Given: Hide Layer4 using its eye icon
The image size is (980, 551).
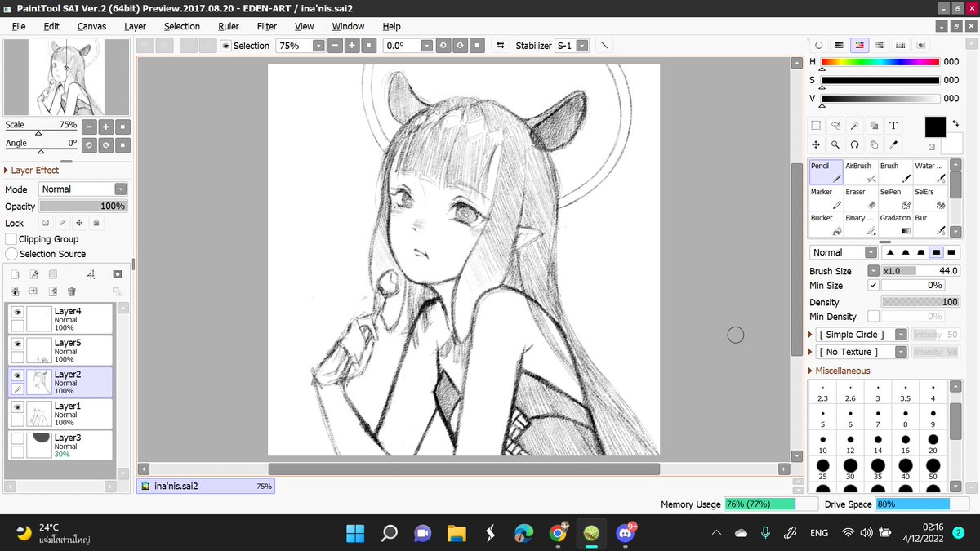Looking at the screenshot, I should (x=17, y=311).
